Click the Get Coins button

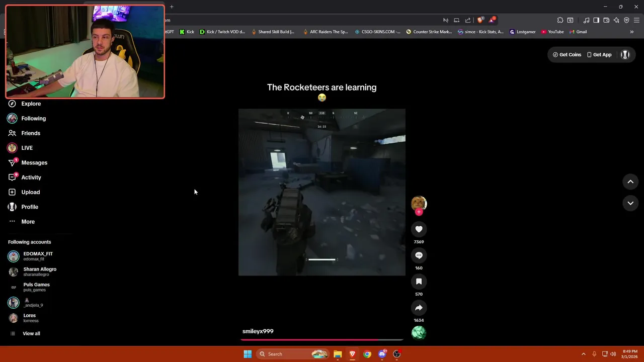567,55
